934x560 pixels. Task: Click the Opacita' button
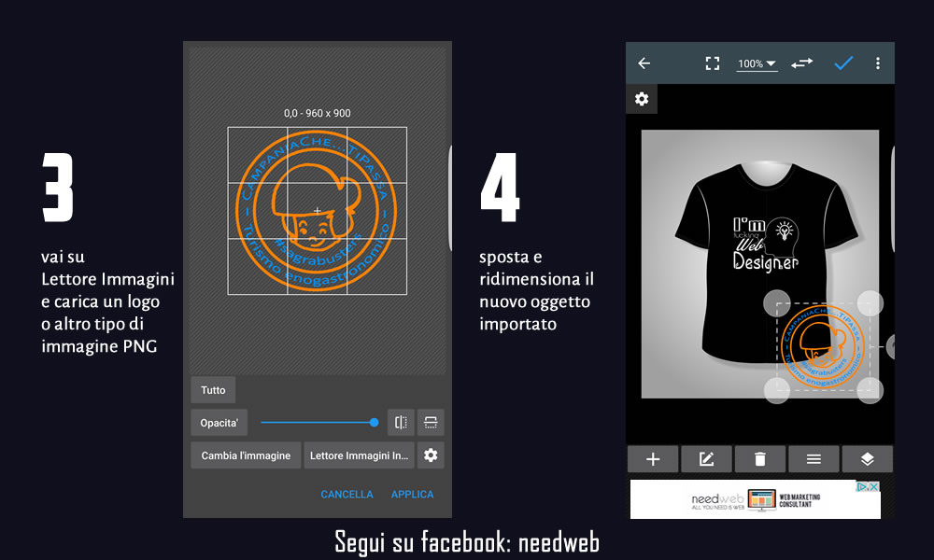[219, 423]
